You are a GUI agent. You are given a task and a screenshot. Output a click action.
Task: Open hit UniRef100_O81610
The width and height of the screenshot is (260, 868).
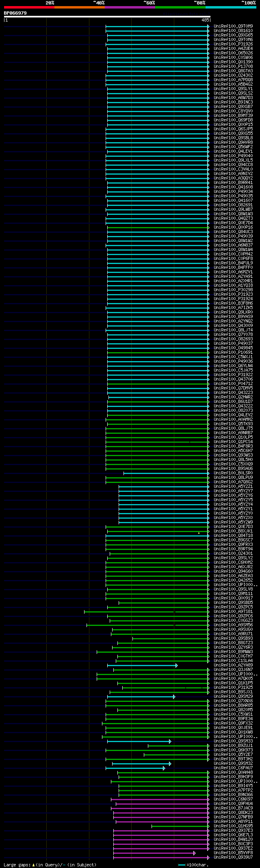233,30
